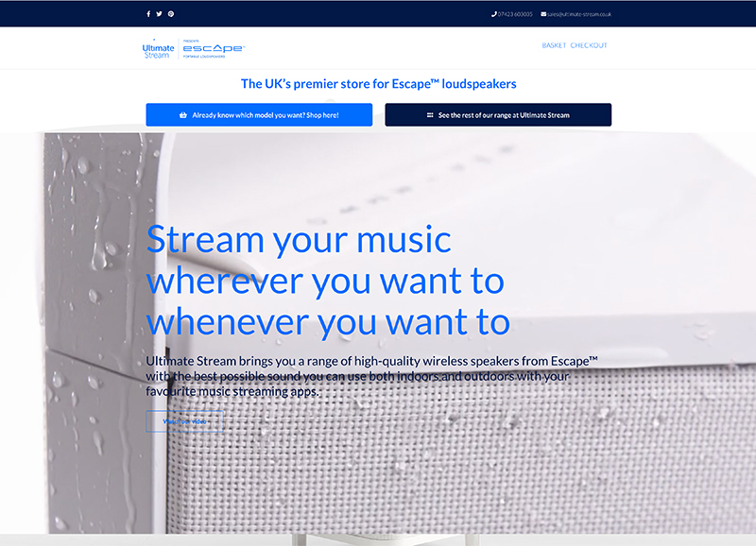Click the 'UK's premier store' heading

coord(378,84)
